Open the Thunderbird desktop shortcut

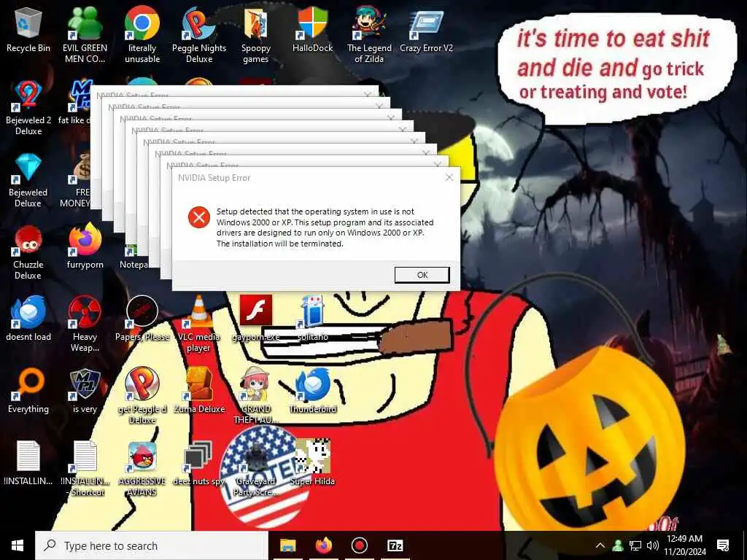(x=312, y=391)
